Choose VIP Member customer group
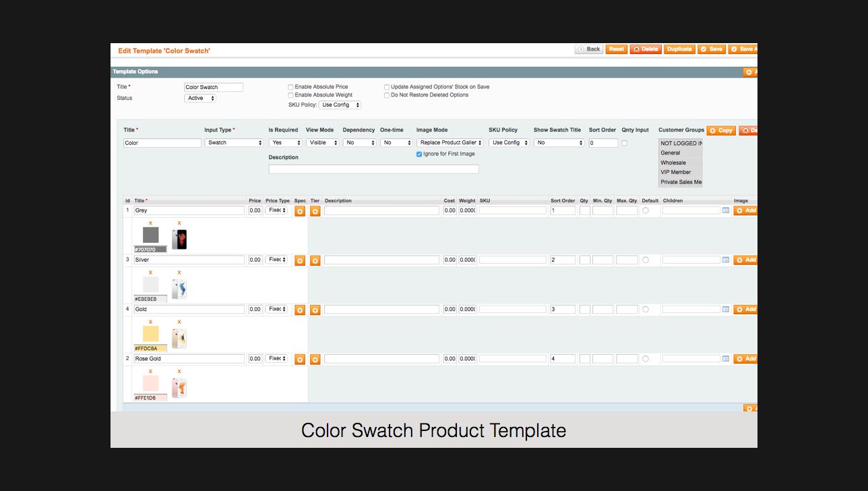Viewport: 868px width, 491px height. (x=679, y=172)
